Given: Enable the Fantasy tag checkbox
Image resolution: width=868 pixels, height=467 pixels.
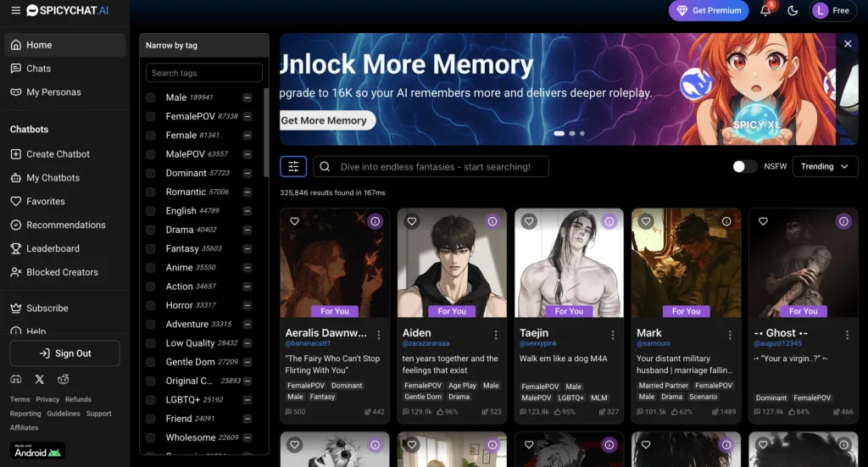Looking at the screenshot, I should (x=151, y=249).
